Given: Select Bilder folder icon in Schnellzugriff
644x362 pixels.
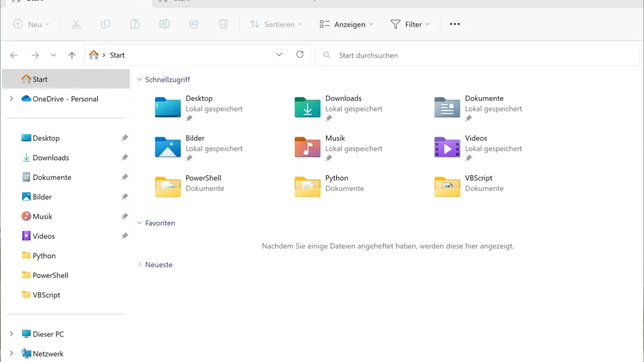Looking at the screenshot, I should point(168,147).
